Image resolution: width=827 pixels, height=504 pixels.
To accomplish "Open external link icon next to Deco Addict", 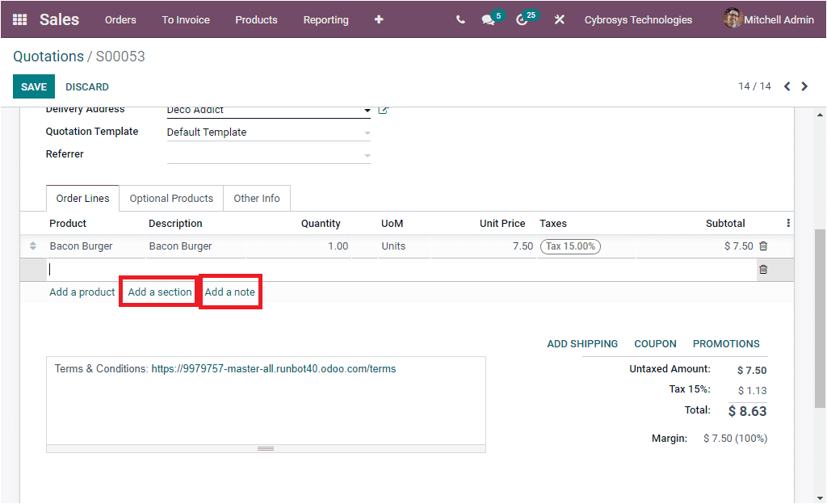I will tap(381, 109).
